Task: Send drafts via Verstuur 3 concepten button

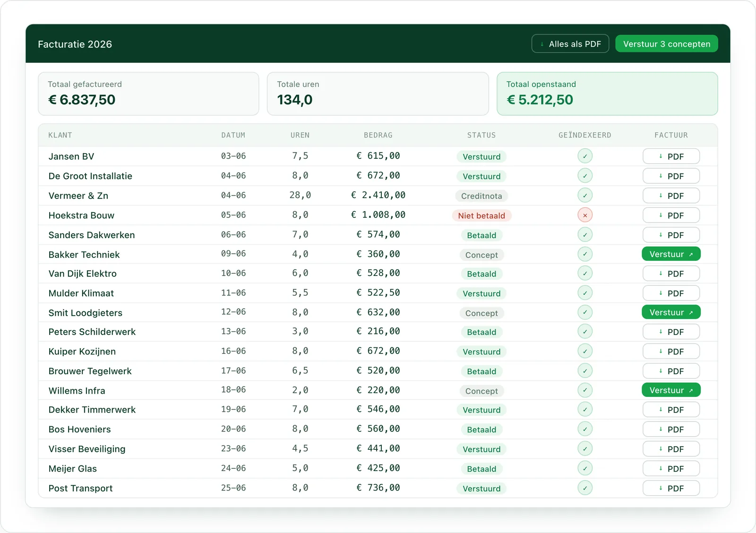Action: click(x=666, y=44)
